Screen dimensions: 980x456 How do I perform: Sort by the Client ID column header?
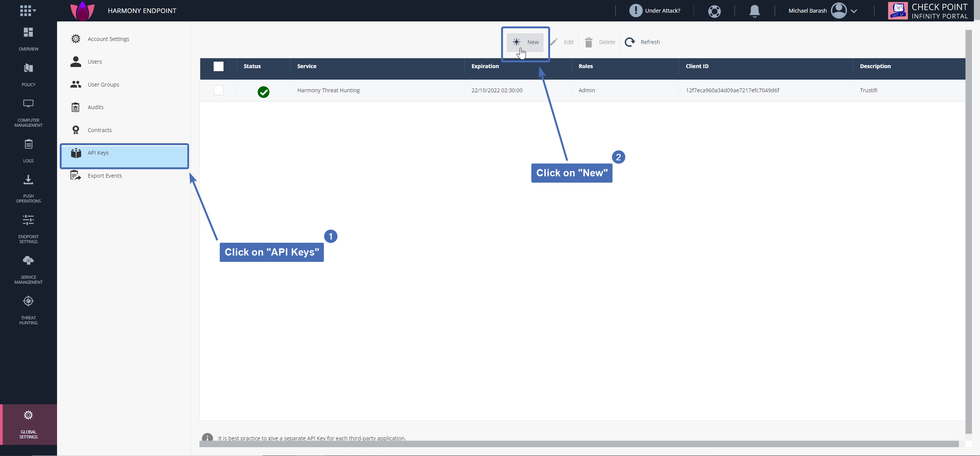(697, 66)
